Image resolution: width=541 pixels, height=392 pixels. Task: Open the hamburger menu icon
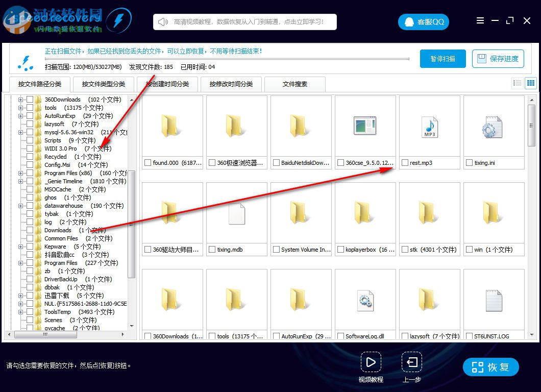pyautogui.click(x=480, y=21)
